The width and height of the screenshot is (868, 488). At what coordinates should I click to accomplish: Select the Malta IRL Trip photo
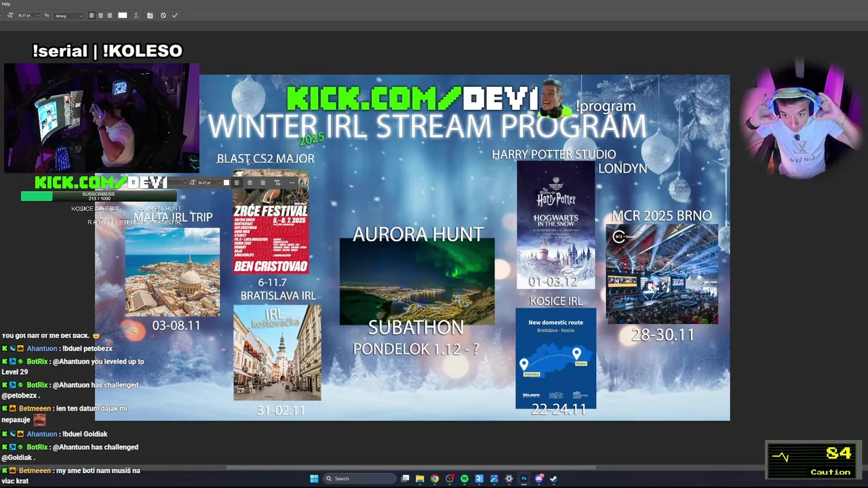coord(172,272)
